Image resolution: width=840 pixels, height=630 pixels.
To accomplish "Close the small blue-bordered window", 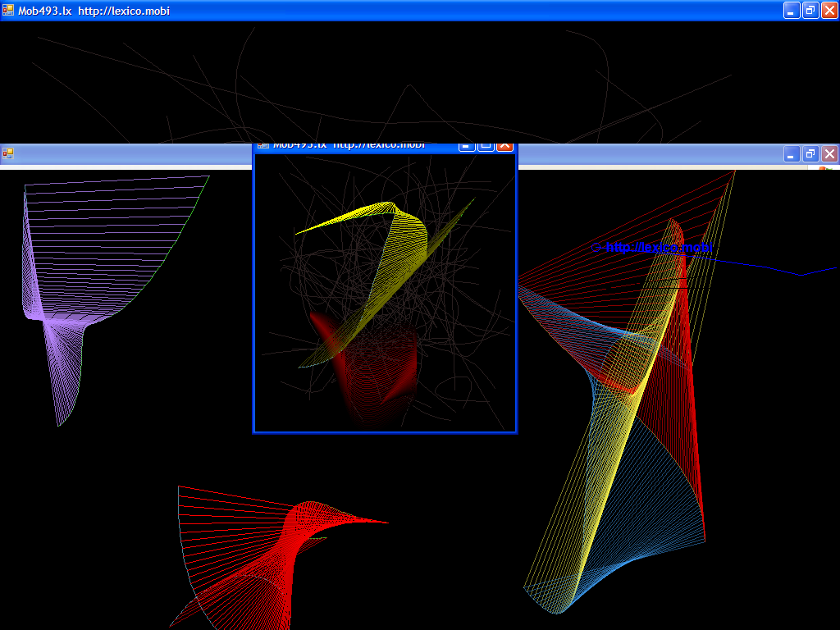I will click(504, 146).
